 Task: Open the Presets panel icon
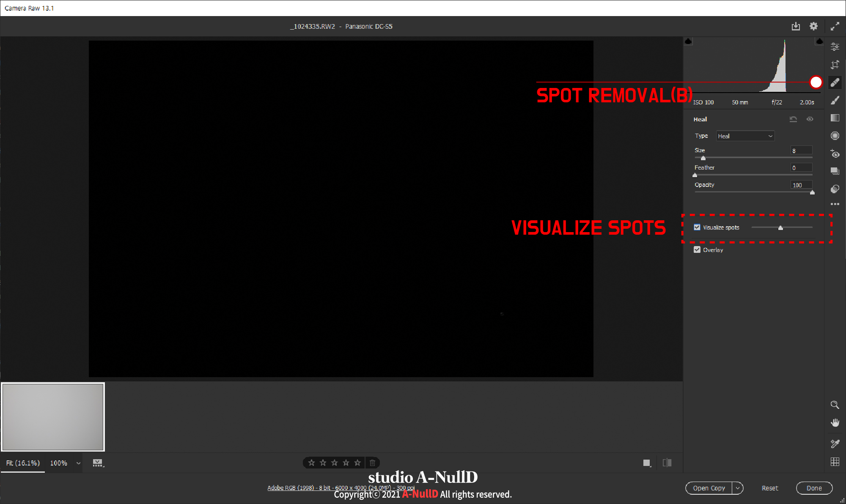[x=835, y=189]
